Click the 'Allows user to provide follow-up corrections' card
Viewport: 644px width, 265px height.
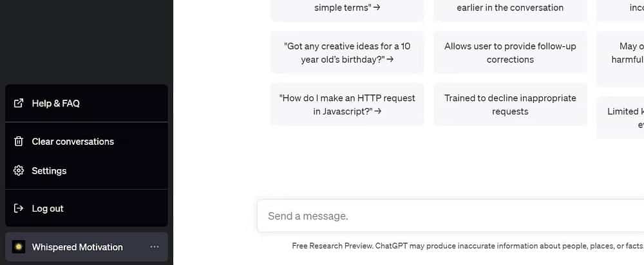(510, 53)
